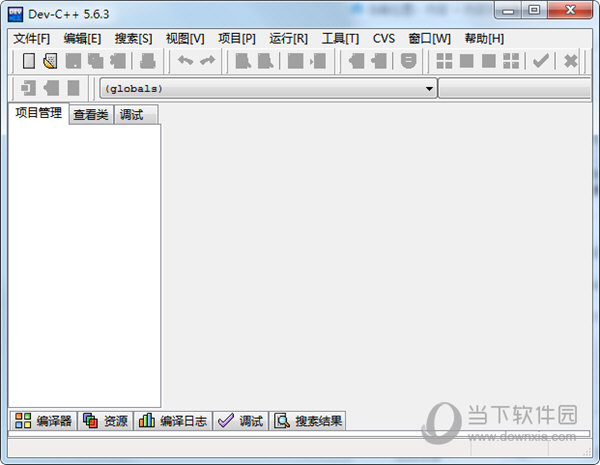Click the greyed Go to Line icon
Viewport: 600px width, 465px height.
click(318, 61)
